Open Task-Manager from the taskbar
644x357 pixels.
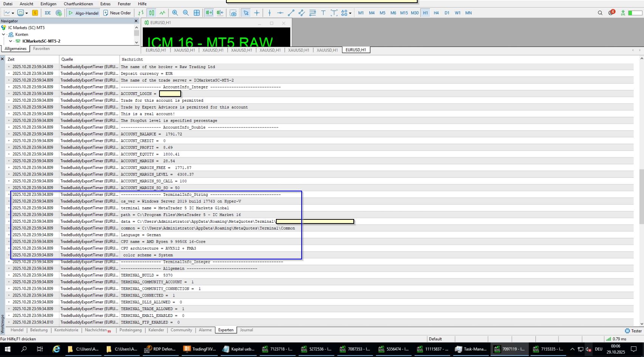(x=471, y=349)
